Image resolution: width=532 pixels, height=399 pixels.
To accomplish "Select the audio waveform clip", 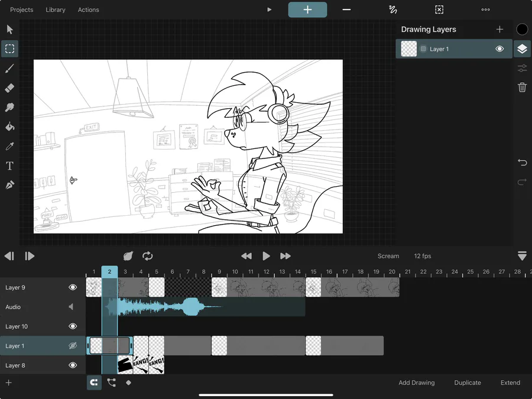I will (x=203, y=307).
